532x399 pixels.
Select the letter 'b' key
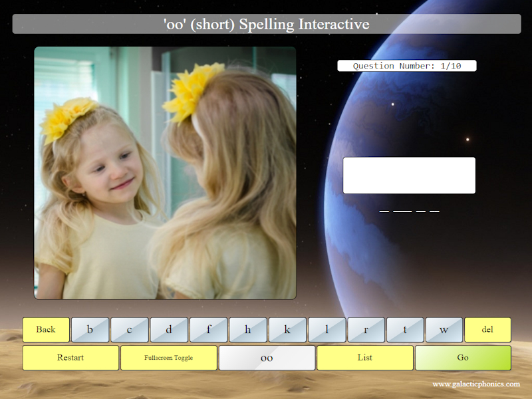[x=90, y=329]
